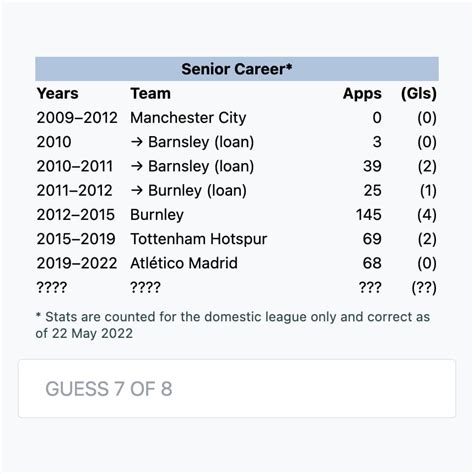Select the Years column header
Viewport: 474px width, 474px height.
tap(58, 93)
